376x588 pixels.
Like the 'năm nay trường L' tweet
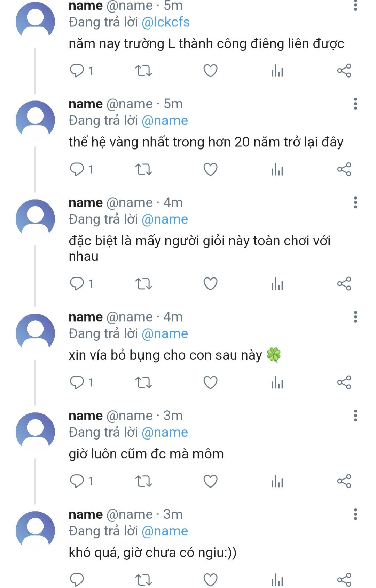tap(210, 71)
